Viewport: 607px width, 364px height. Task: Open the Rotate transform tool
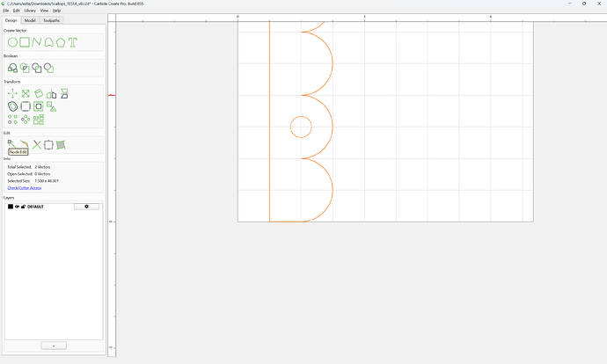pyautogui.click(x=39, y=93)
